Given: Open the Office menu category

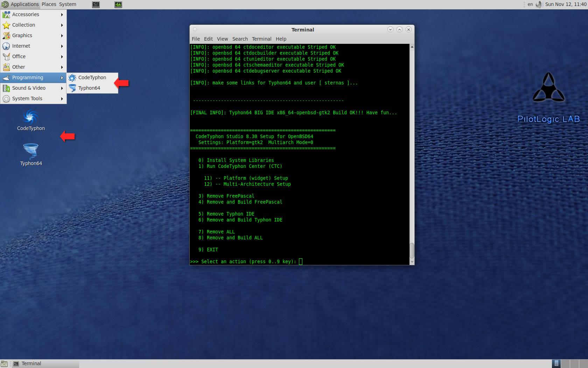Looking at the screenshot, I should click(x=33, y=56).
